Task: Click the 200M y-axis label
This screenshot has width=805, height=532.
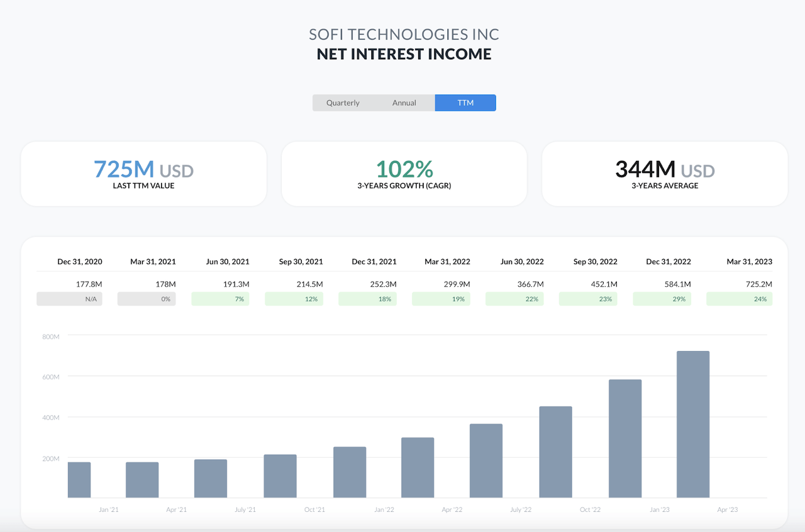Action: [x=51, y=458]
